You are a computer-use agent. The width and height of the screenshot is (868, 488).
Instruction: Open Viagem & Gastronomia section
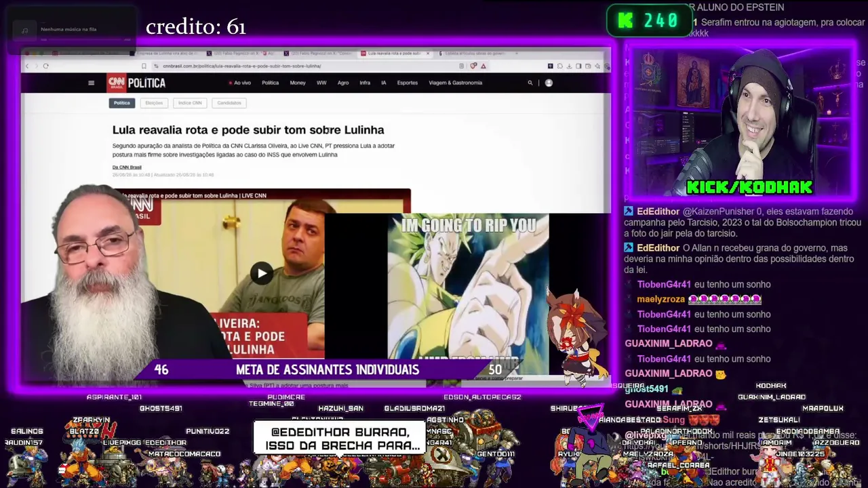click(x=456, y=83)
